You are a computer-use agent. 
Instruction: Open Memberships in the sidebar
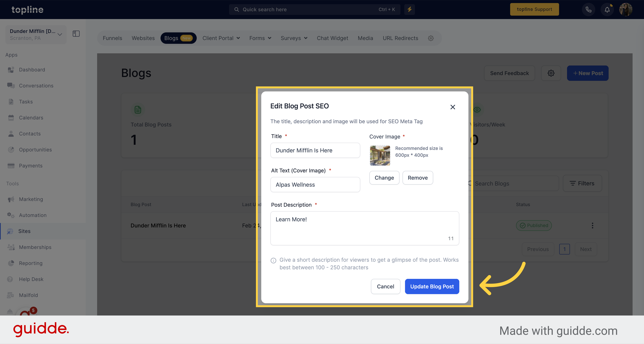click(x=35, y=247)
